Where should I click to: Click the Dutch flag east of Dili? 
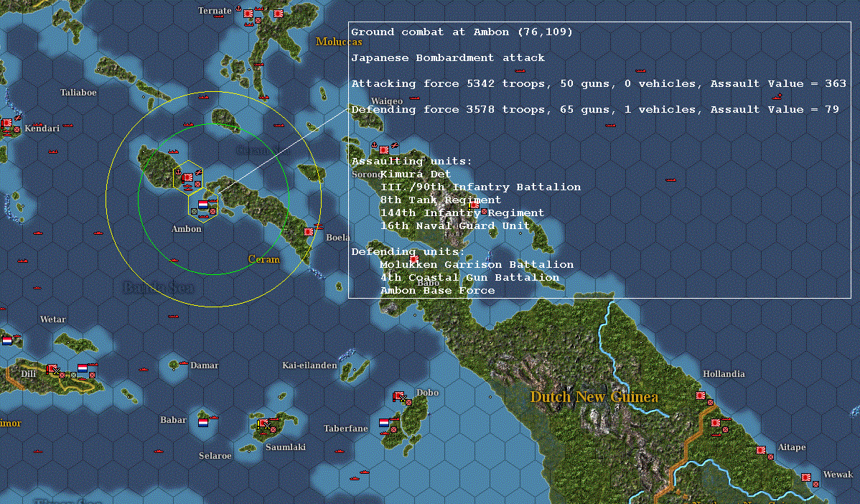click(83, 368)
